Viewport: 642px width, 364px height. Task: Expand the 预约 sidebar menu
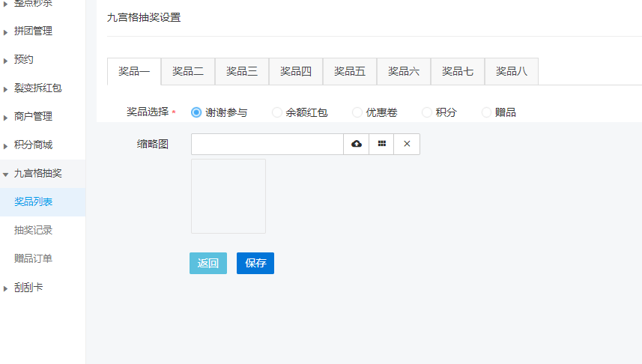[x=43, y=60]
